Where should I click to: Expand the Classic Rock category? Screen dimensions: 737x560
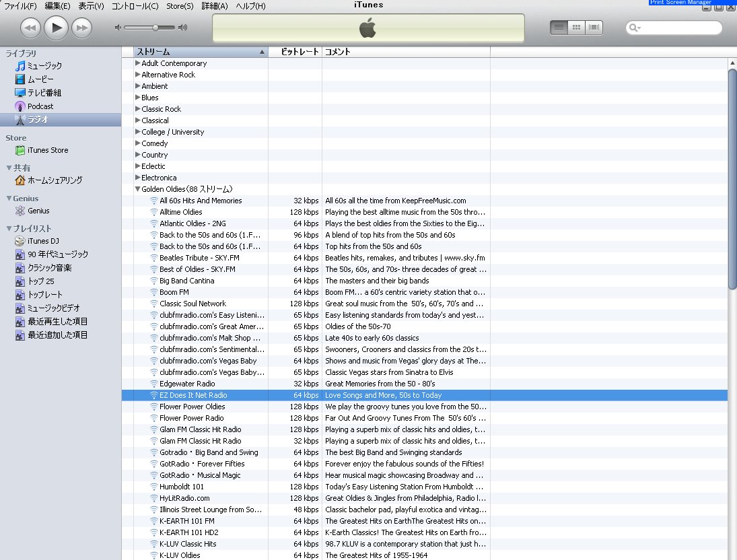pos(137,109)
